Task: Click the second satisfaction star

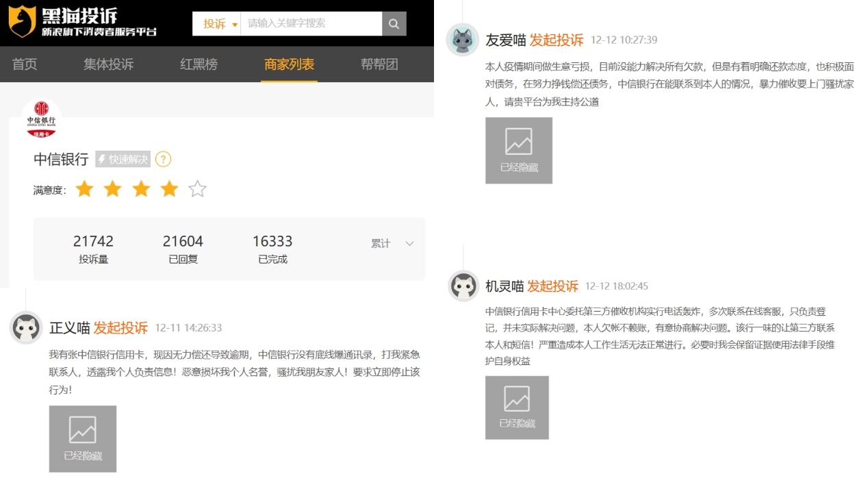Action: tap(112, 189)
